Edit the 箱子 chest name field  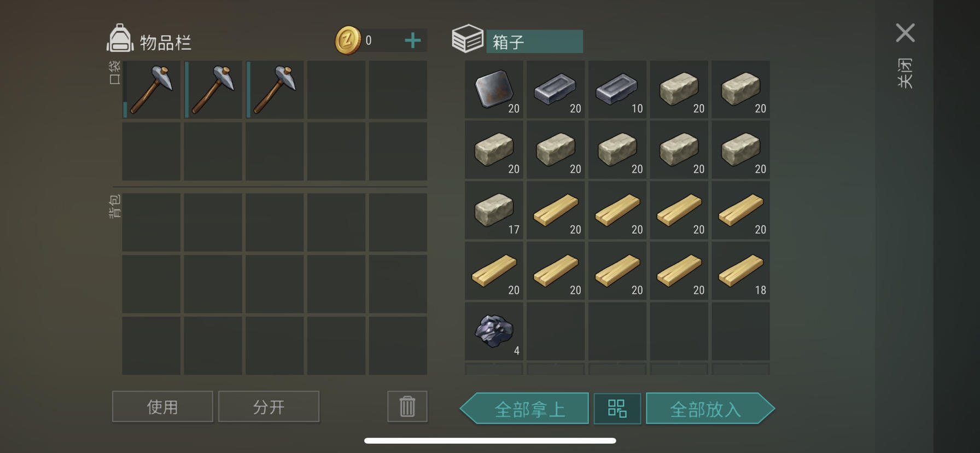point(534,42)
